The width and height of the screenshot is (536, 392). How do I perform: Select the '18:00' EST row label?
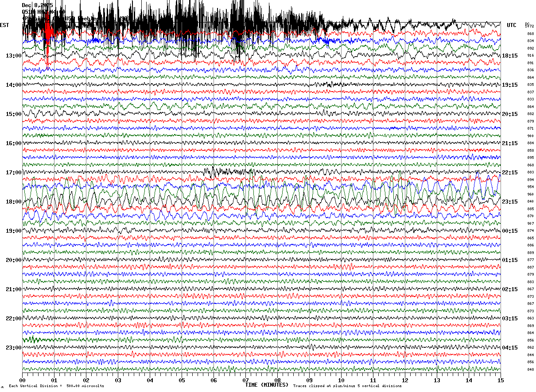point(14,202)
